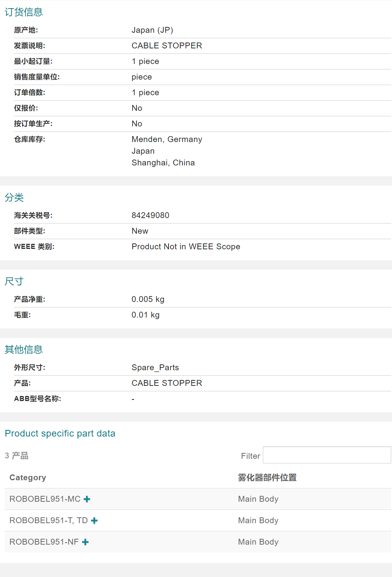Expand the ROBOBEL951-MC row plus icon
Viewport: 392px width, 577px height.
tap(87, 499)
